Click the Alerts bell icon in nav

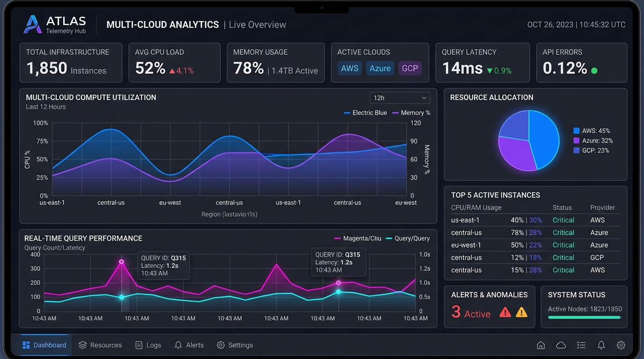[x=178, y=345]
